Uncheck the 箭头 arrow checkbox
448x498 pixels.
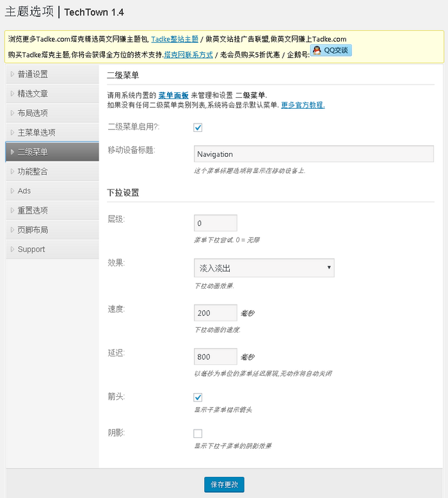(198, 398)
